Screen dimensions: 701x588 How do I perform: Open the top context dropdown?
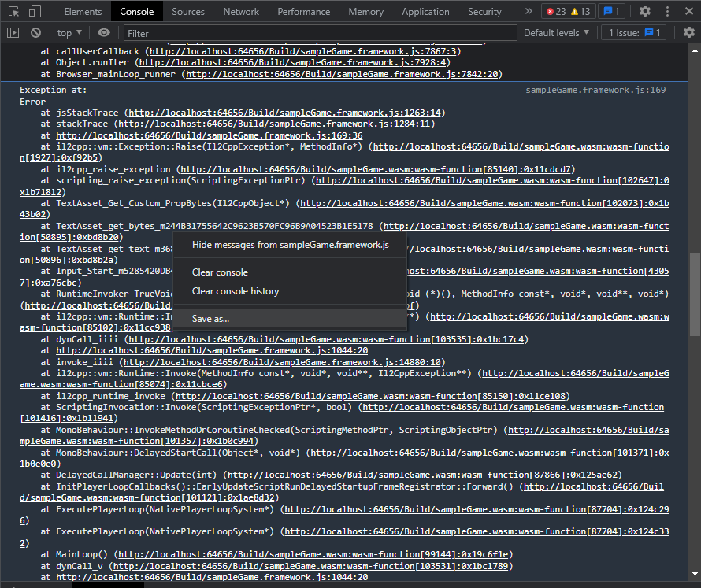click(x=70, y=33)
